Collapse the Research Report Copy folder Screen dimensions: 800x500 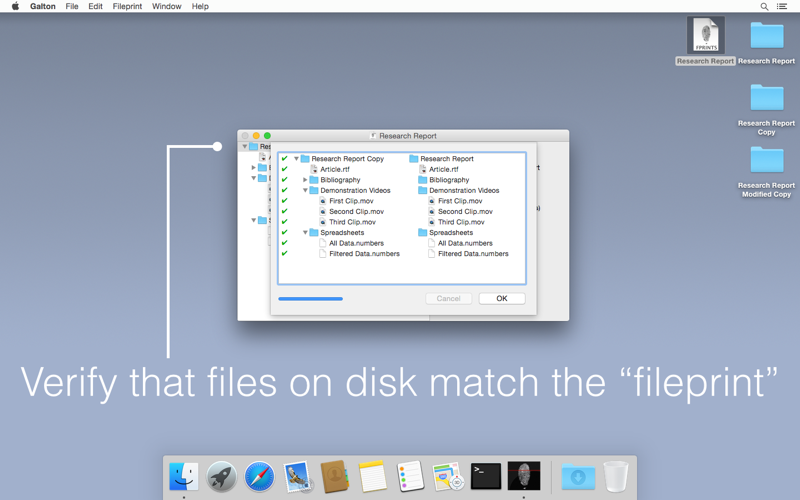[x=296, y=159]
